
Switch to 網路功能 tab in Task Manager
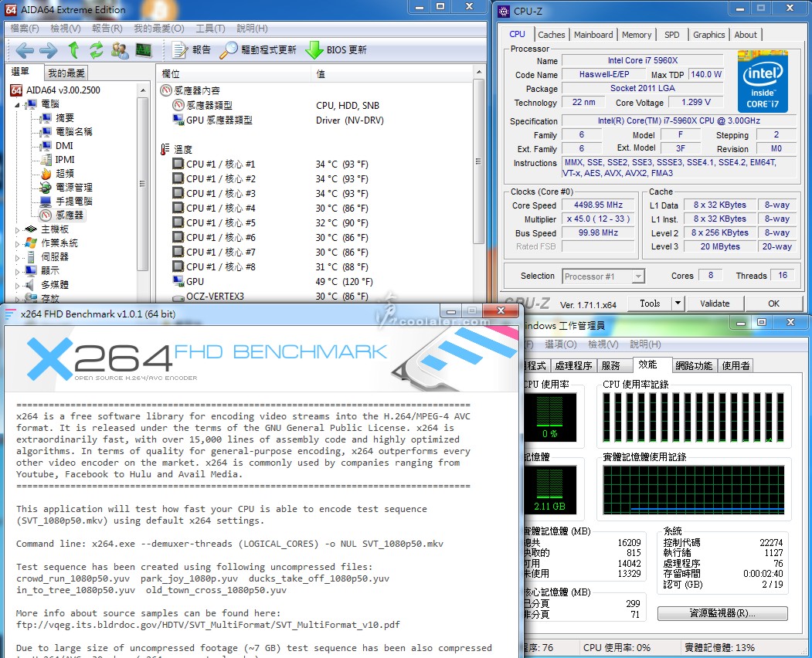694,366
